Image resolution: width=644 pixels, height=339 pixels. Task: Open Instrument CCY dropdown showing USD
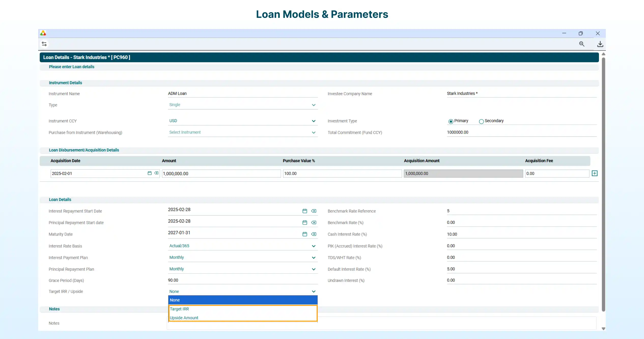(x=243, y=121)
